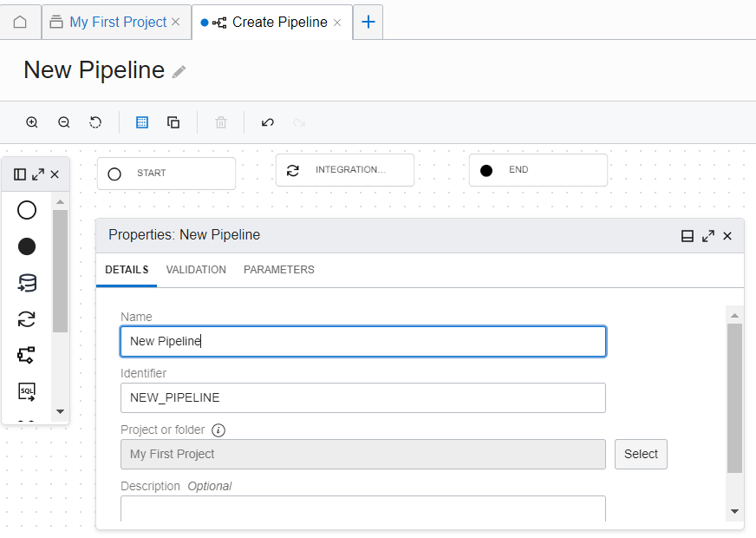Click the Home tab icon
756x538 pixels.
[x=19, y=21]
